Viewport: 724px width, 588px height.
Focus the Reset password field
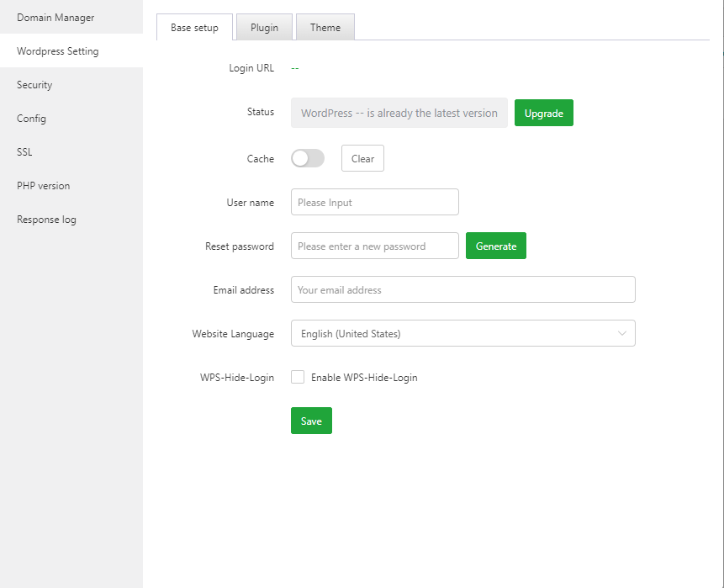point(374,246)
